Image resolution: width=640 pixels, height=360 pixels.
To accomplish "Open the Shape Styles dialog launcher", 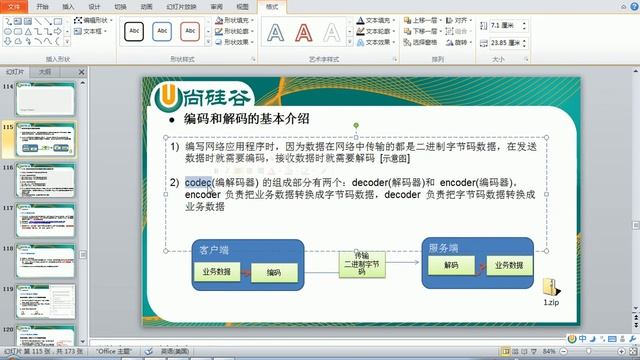I will tap(253, 60).
